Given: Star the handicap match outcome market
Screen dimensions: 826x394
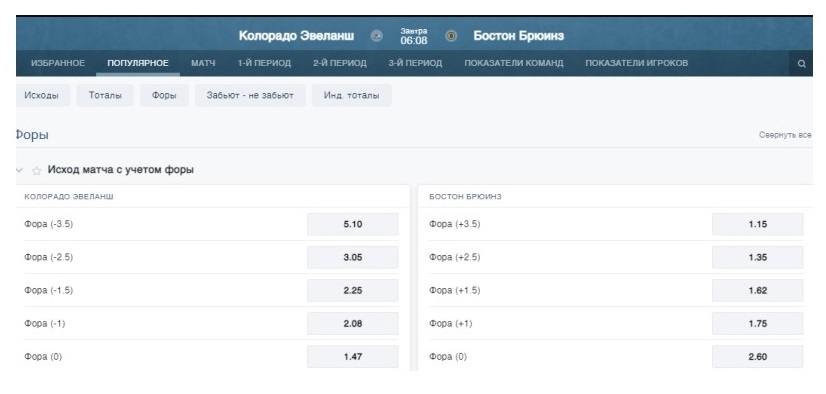Looking at the screenshot, I should point(36,171).
